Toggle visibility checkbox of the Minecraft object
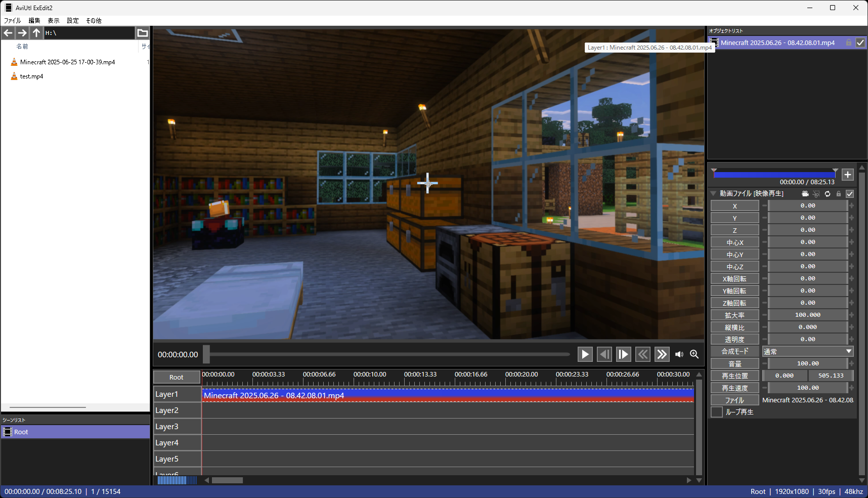868x498 pixels. tap(860, 43)
